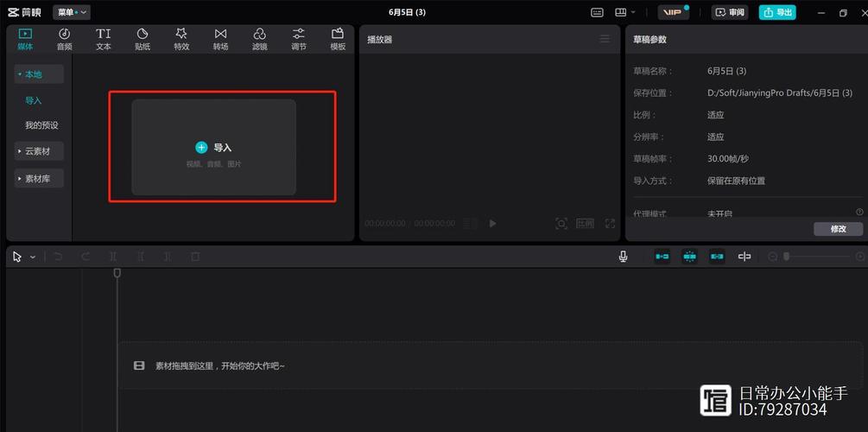Select the timeline pointer/select tool

click(x=17, y=257)
